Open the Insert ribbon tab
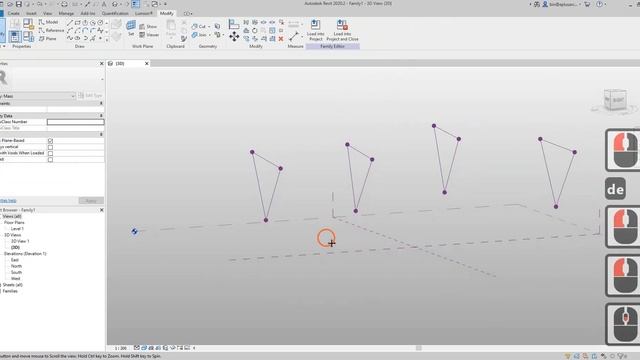This screenshot has width=640, height=360. (31, 13)
